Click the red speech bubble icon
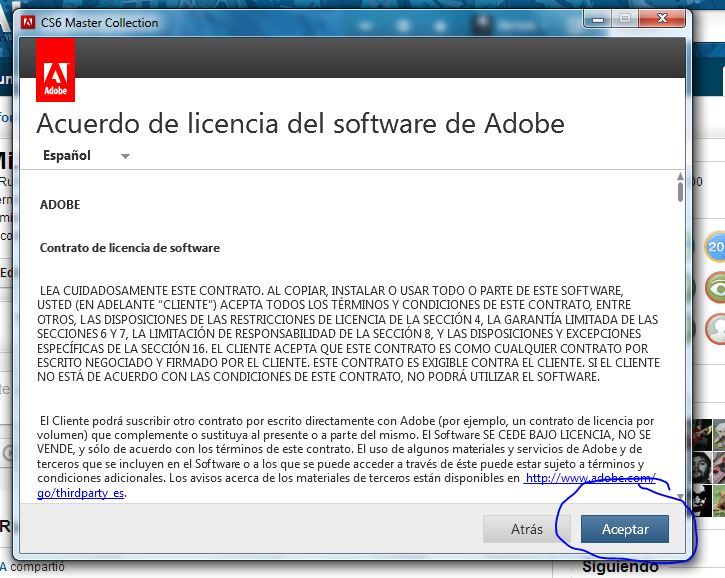 pyautogui.click(x=715, y=329)
